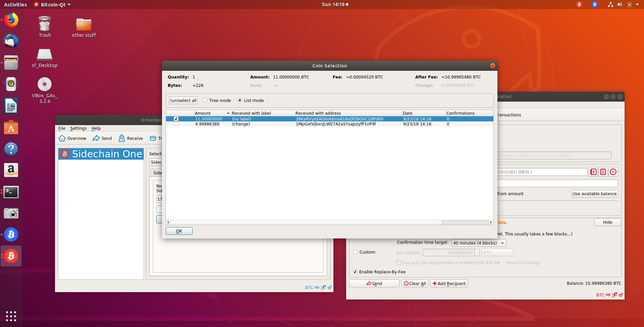The width and height of the screenshot is (644, 327).
Task: Go to Overview in DriveNet toolbar
Action: point(72,138)
